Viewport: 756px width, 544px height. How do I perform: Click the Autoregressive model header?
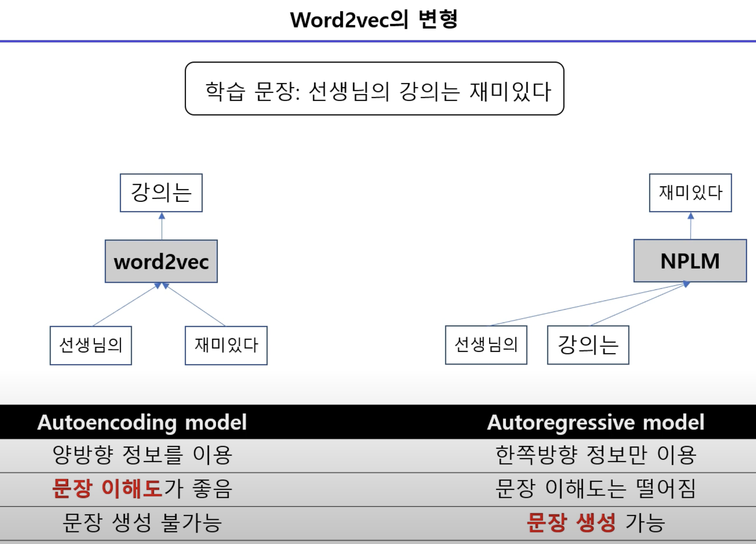click(x=595, y=422)
